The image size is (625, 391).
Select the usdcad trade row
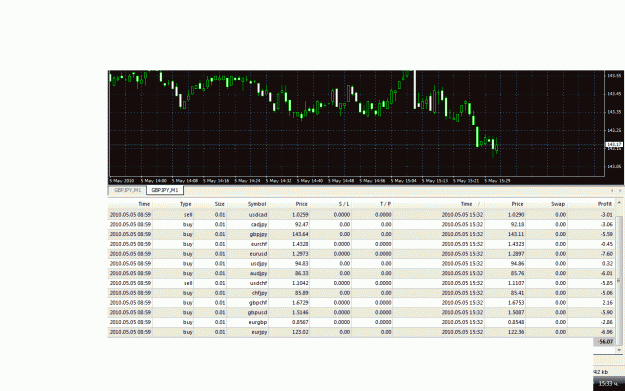pyautogui.click(x=361, y=214)
